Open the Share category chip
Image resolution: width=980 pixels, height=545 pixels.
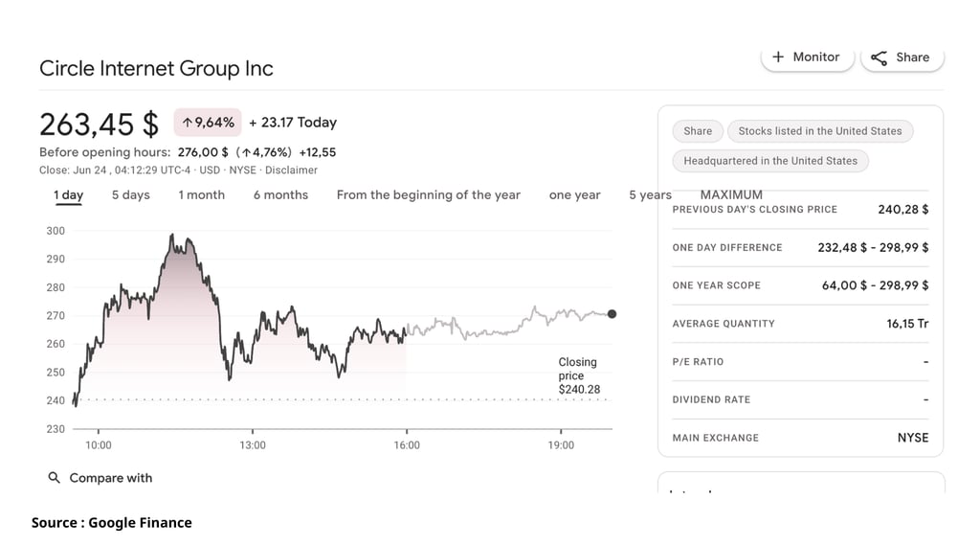(698, 131)
